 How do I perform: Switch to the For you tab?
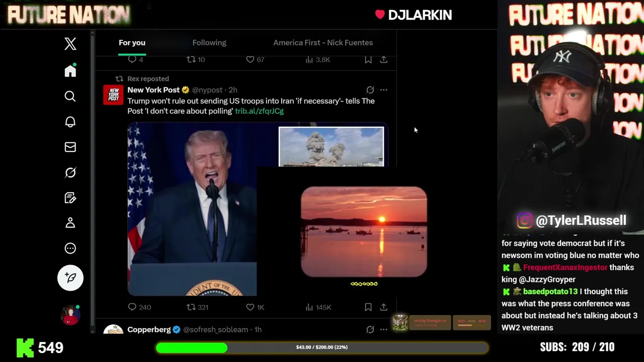(132, 43)
